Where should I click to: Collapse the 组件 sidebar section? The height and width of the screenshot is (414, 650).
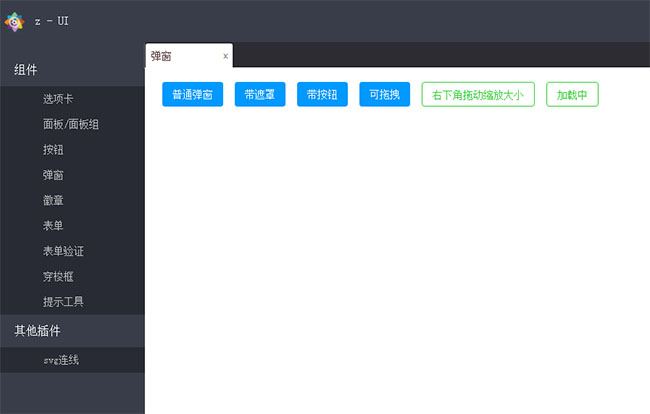[72, 70]
